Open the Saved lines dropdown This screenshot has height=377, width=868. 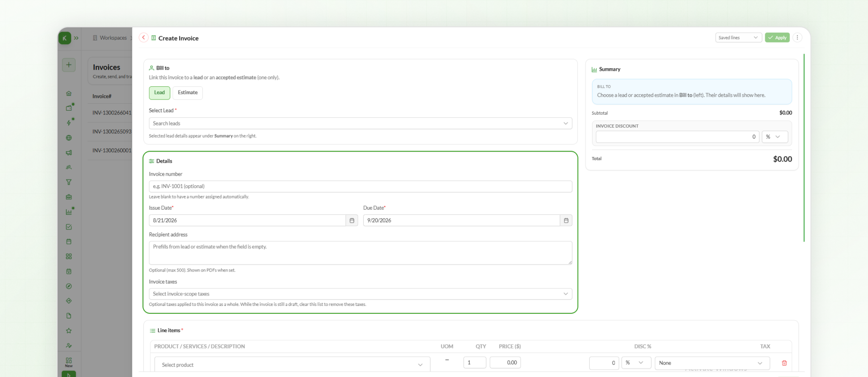coord(738,38)
